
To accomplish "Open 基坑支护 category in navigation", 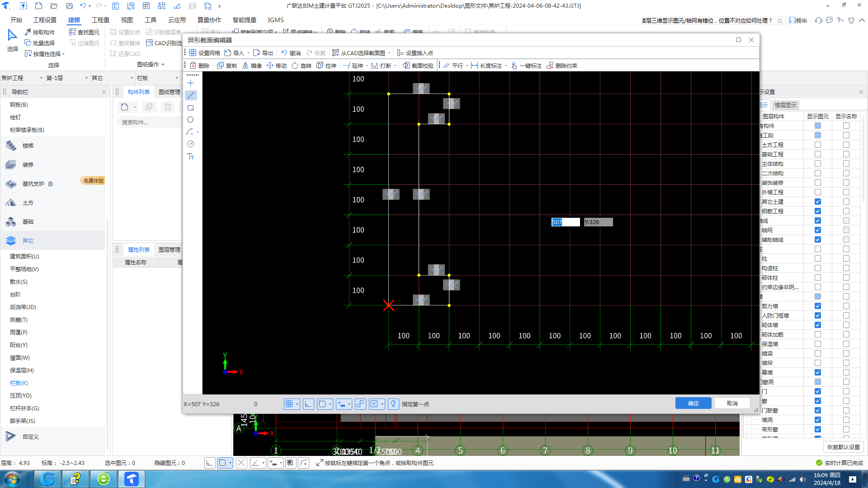I will tap(33, 184).
